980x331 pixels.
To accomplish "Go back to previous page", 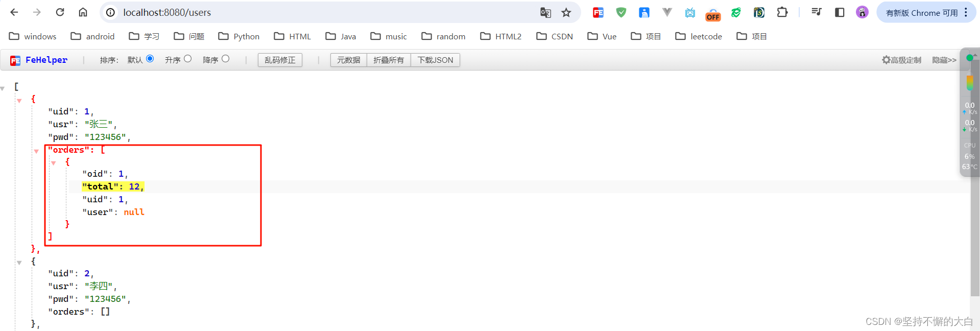I will [x=14, y=12].
